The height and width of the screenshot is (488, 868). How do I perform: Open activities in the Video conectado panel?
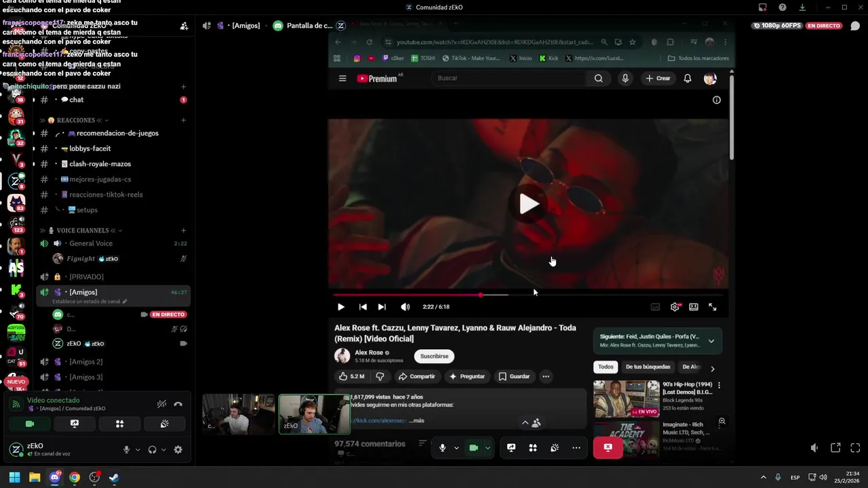click(x=119, y=424)
